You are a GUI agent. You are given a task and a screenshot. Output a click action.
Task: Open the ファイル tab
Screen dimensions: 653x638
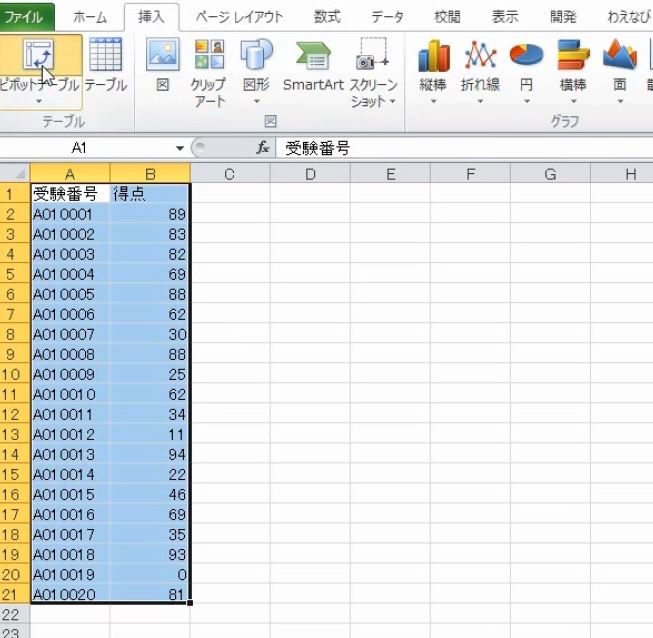click(25, 17)
